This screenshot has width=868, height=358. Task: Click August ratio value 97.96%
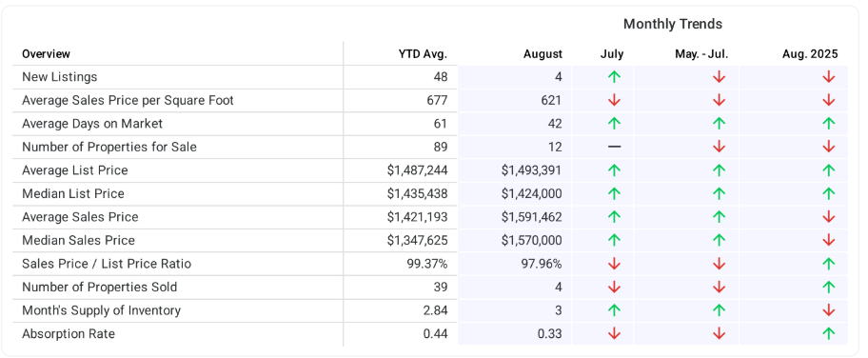(x=542, y=264)
